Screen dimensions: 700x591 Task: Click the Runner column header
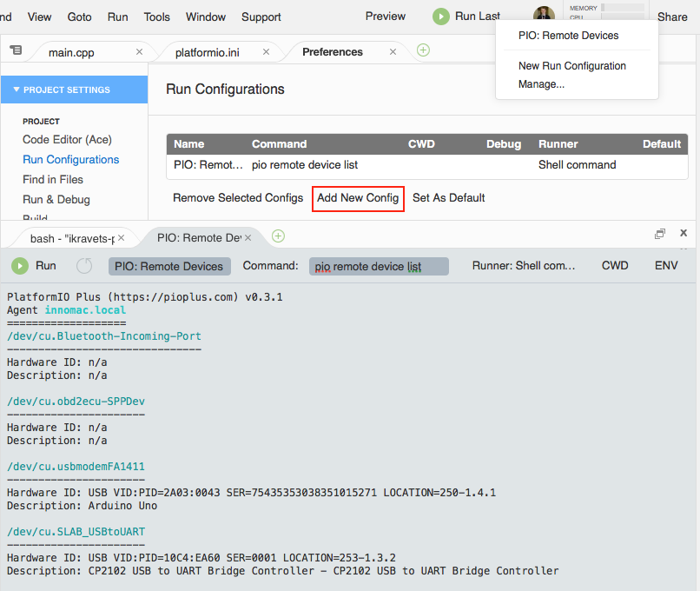pyautogui.click(x=558, y=144)
